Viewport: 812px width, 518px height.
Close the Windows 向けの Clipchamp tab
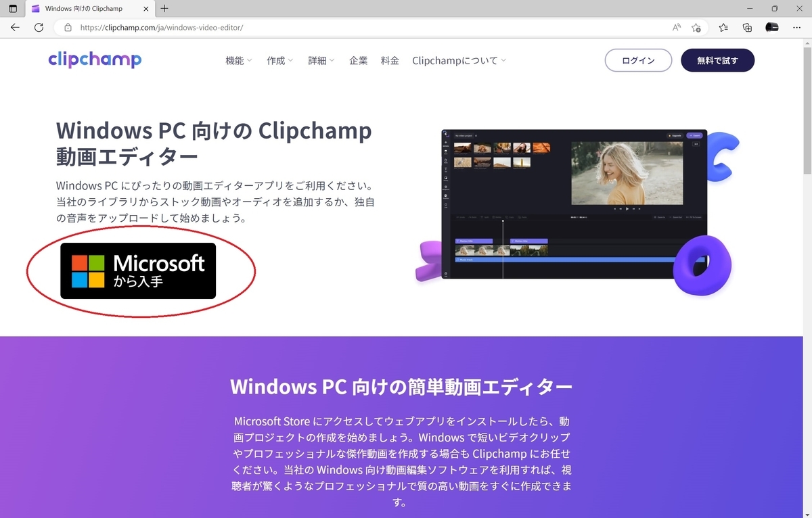click(x=145, y=9)
